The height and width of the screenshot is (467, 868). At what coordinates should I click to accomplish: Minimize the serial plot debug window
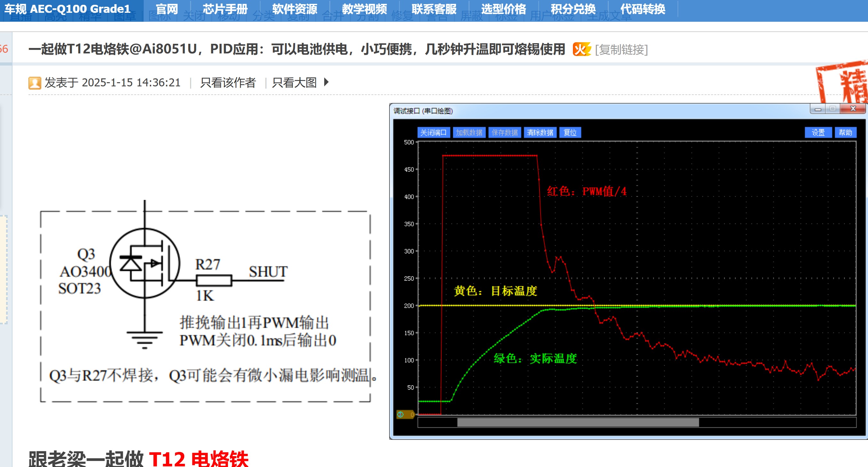click(x=818, y=109)
